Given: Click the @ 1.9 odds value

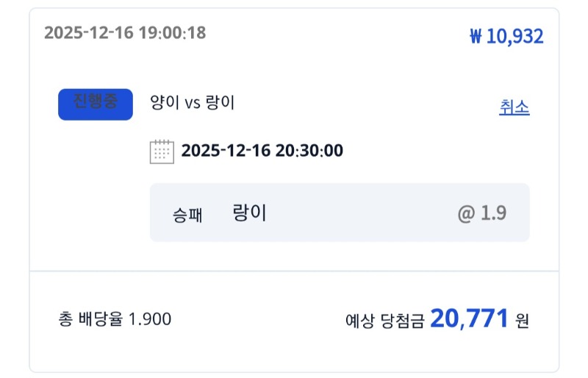Looking at the screenshot, I should click(482, 213).
